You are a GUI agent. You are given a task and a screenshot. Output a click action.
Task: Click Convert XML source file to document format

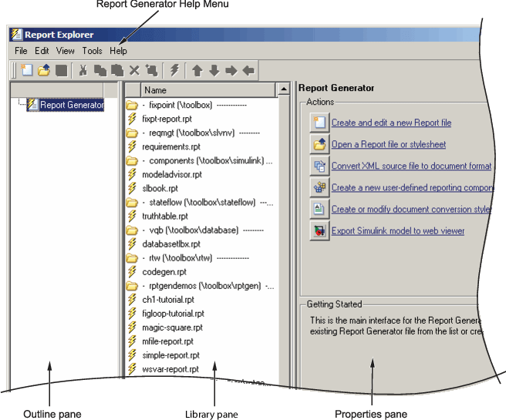(x=411, y=166)
